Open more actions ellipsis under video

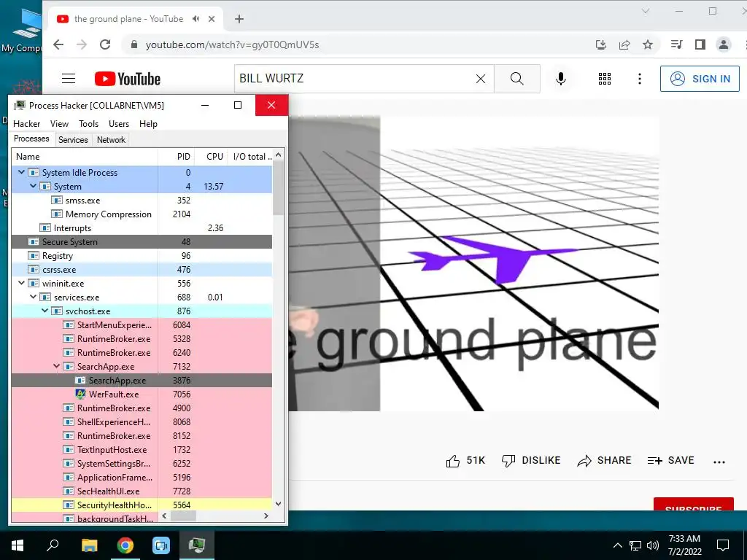tap(719, 462)
